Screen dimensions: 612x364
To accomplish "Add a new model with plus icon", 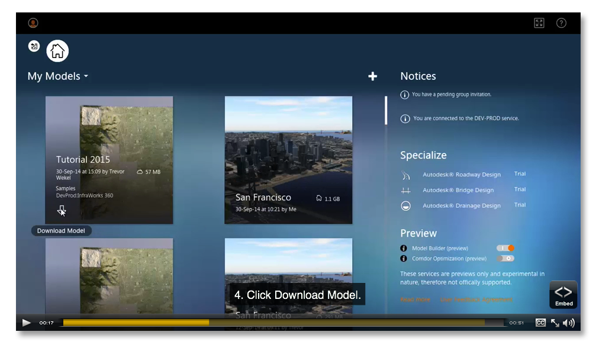I will (x=372, y=76).
